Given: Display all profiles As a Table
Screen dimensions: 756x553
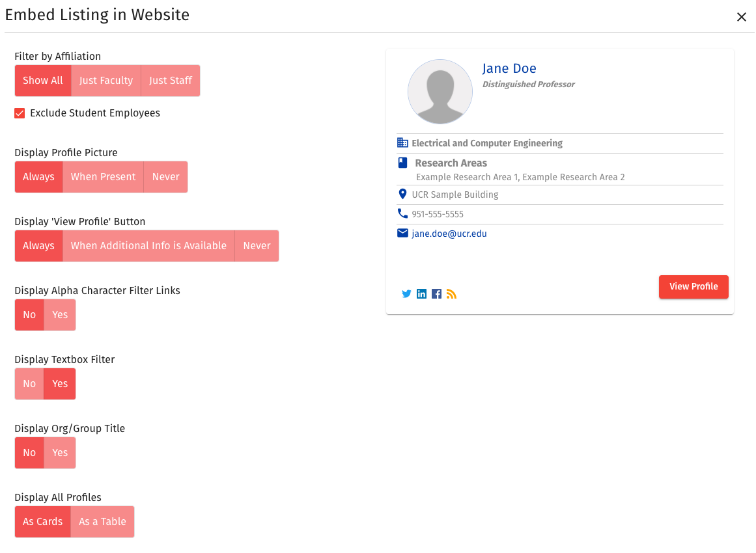Looking at the screenshot, I should pos(102,521).
